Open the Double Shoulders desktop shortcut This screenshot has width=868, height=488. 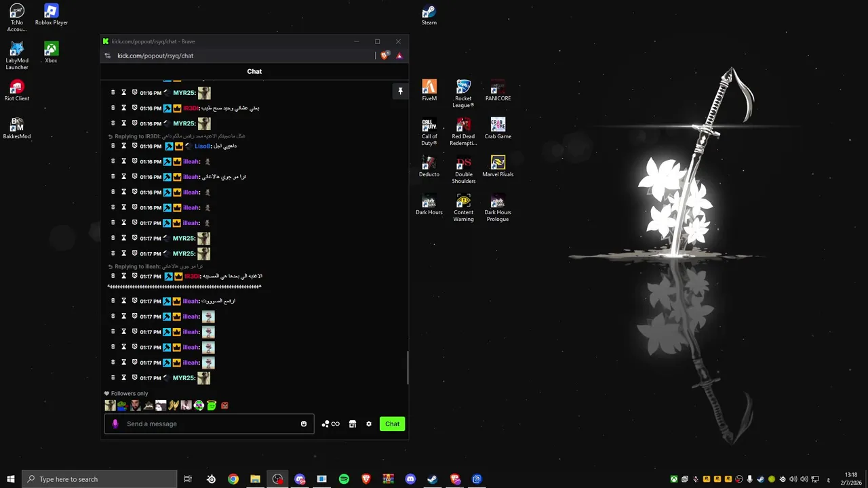tap(463, 169)
